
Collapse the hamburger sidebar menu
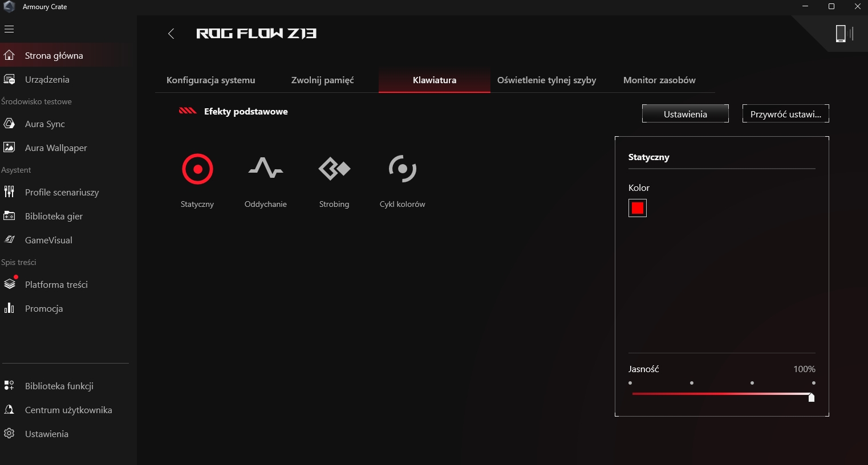tap(9, 29)
